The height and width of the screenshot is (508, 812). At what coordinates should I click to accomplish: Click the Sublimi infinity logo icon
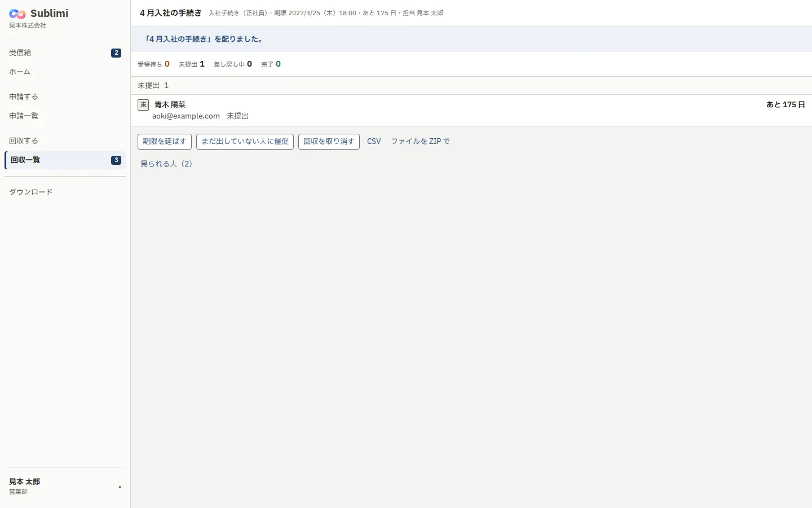click(x=17, y=14)
